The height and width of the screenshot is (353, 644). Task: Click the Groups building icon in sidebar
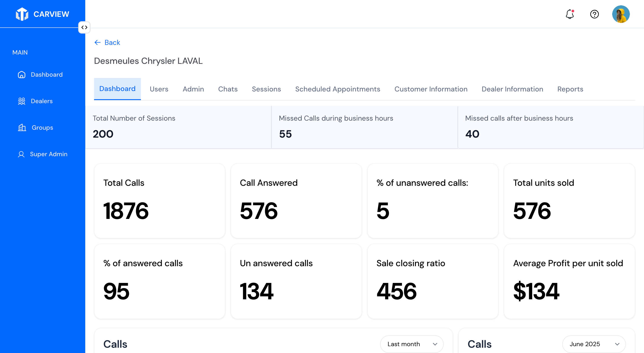(x=22, y=128)
